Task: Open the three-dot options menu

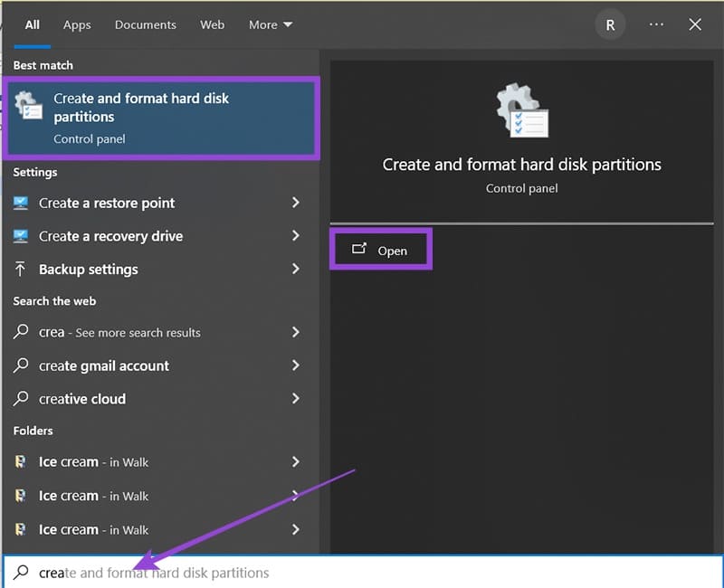Action: point(656,24)
